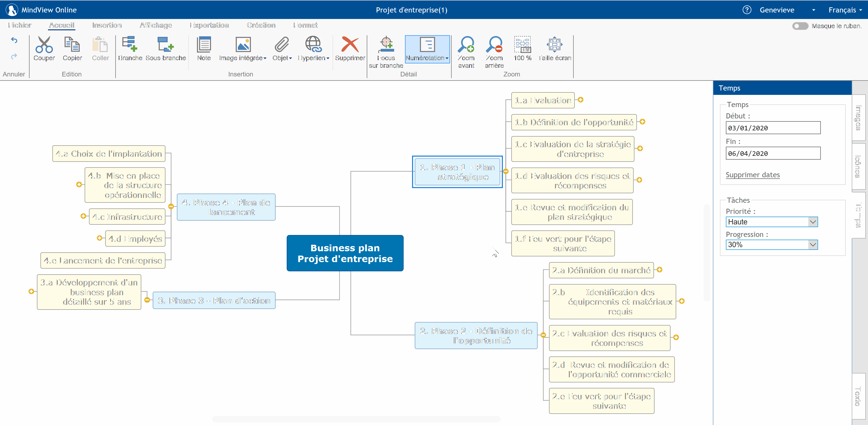Viewport: 868px width, 425px height.
Task: Open the Icônes side panel tab
Action: click(858, 166)
